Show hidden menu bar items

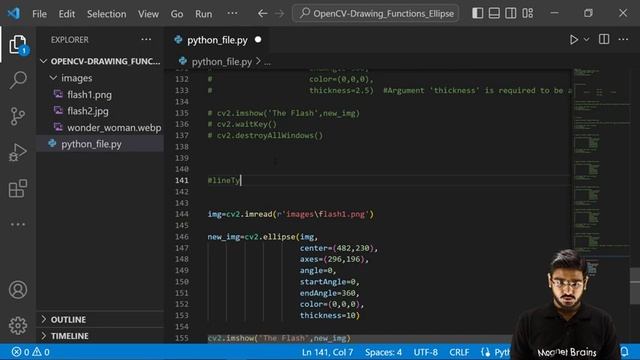232,13
